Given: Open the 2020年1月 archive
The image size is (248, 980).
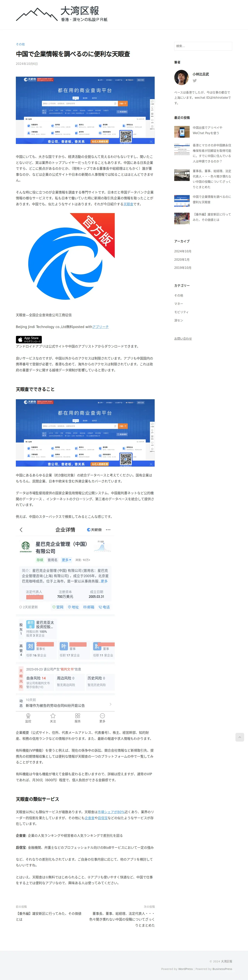Looking at the screenshot, I should (182, 260).
